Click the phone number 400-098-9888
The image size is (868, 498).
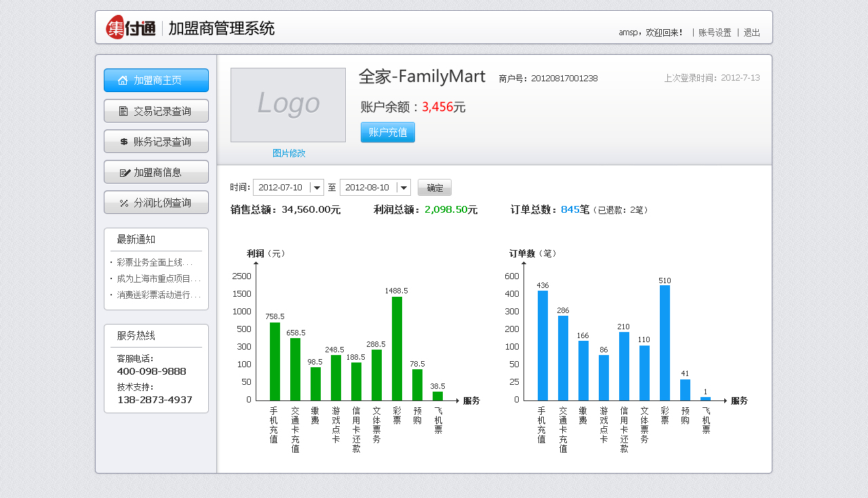coord(152,371)
